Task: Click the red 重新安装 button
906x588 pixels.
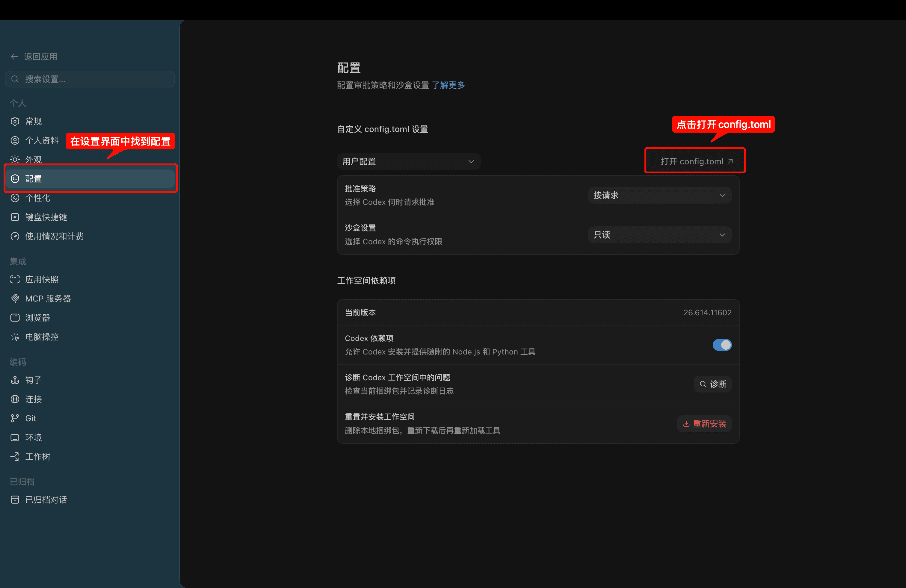Action: point(704,424)
